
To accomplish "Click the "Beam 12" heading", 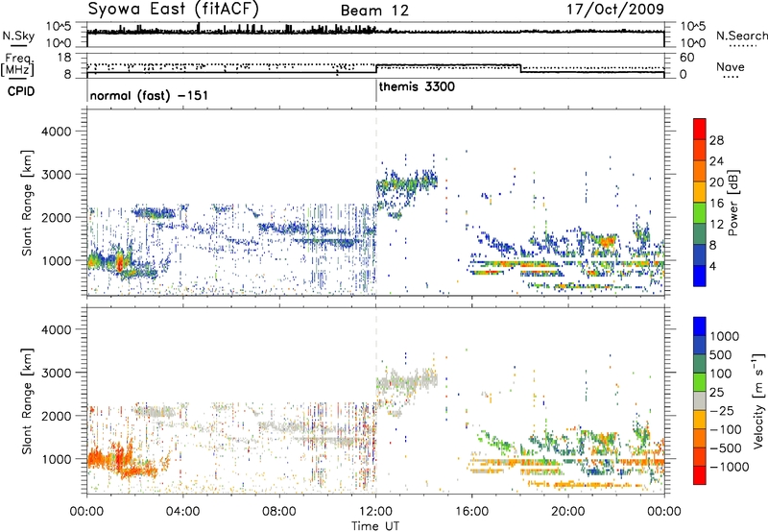I will [x=374, y=11].
